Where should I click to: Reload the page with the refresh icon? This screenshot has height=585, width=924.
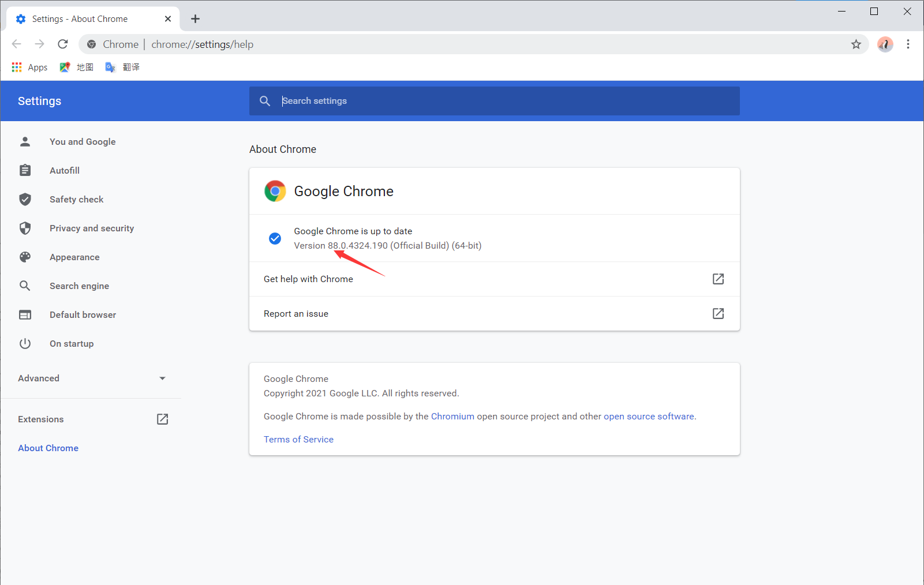tap(63, 44)
